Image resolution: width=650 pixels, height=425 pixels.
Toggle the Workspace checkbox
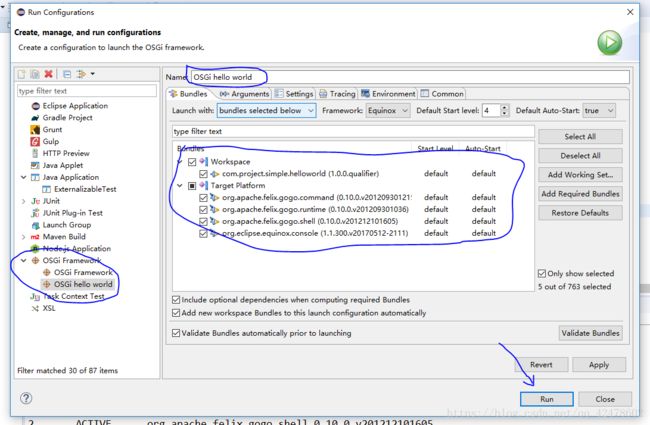(192, 162)
